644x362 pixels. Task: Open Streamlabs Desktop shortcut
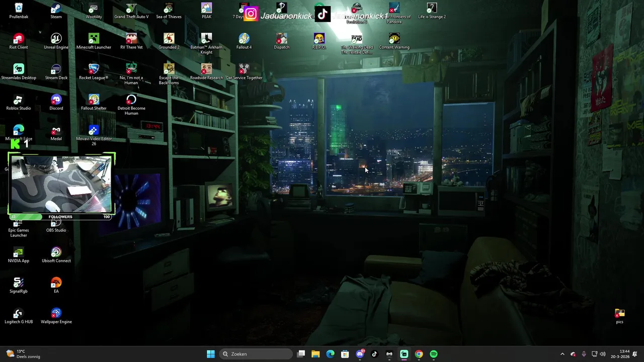(19, 72)
